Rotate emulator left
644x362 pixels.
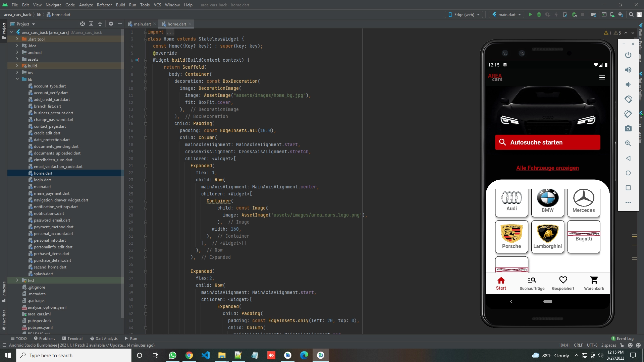coord(628,99)
